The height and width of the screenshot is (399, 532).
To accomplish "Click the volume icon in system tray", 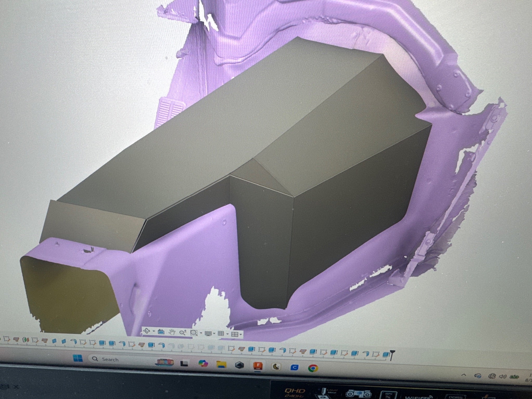I will coord(503,376).
